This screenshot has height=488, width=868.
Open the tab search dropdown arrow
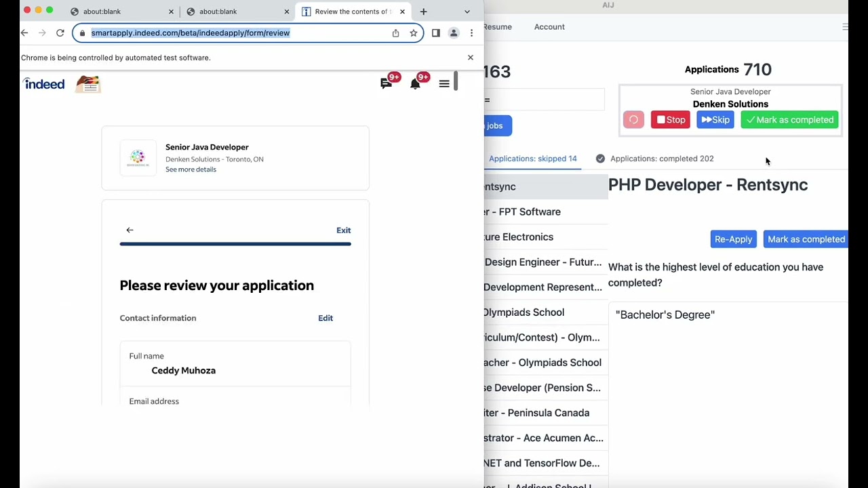[x=467, y=12]
